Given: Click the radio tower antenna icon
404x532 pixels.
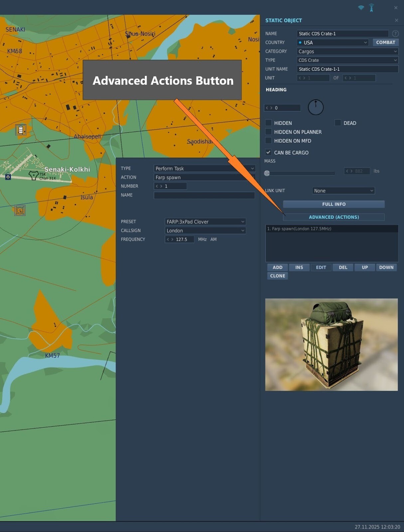Looking at the screenshot, I should pyautogui.click(x=371, y=8).
